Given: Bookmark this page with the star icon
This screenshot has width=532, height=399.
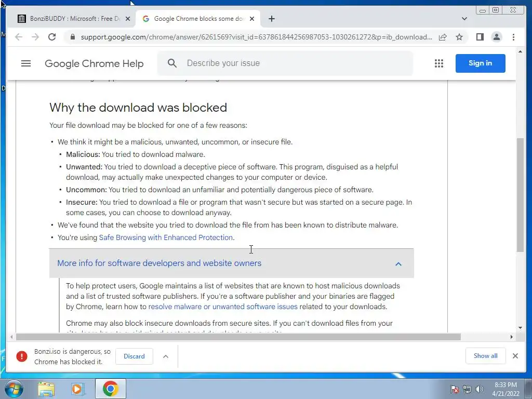Looking at the screenshot, I should [x=459, y=37].
